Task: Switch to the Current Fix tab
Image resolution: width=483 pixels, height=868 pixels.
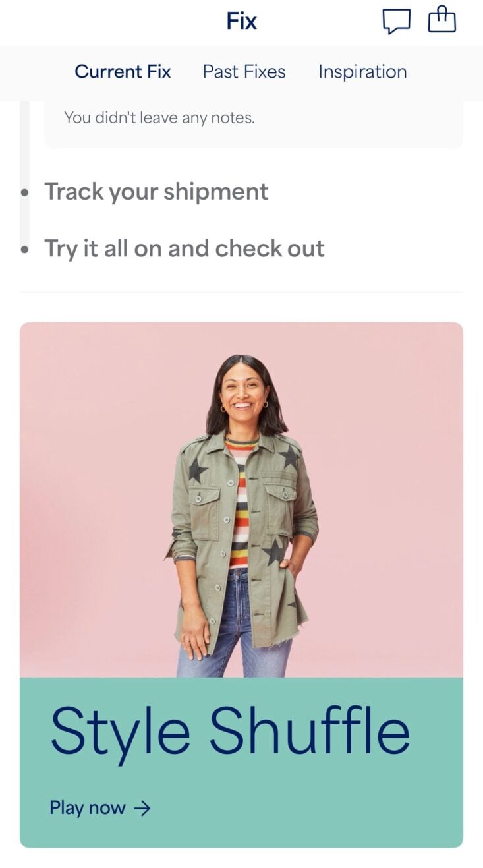Action: click(123, 72)
